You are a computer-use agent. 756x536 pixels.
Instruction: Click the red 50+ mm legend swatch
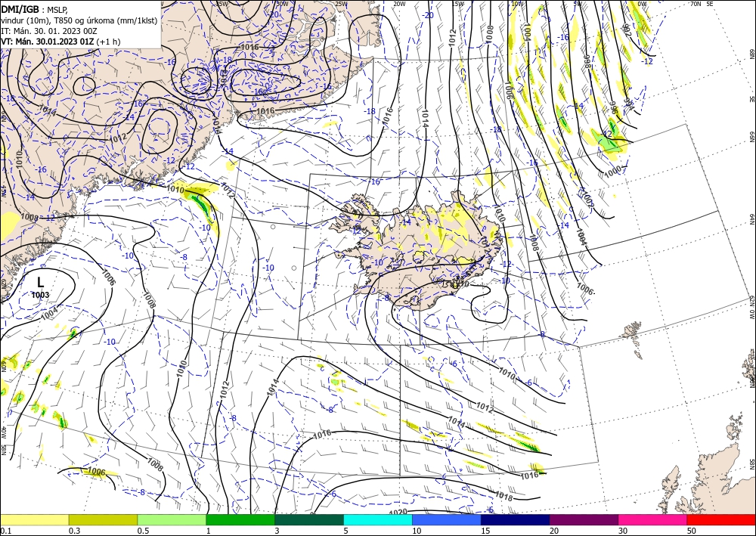[721, 519]
